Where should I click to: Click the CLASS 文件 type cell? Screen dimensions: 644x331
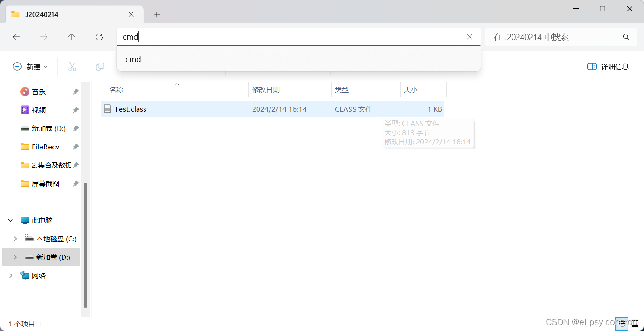pyautogui.click(x=354, y=109)
